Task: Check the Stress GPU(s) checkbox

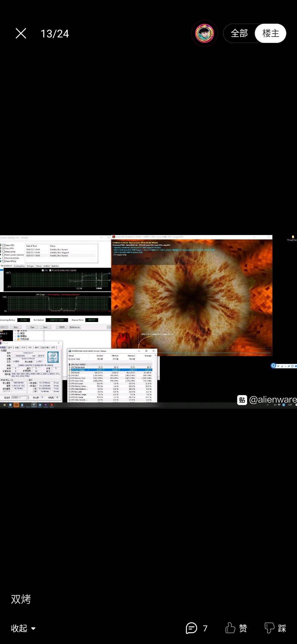Action: coord(4,261)
